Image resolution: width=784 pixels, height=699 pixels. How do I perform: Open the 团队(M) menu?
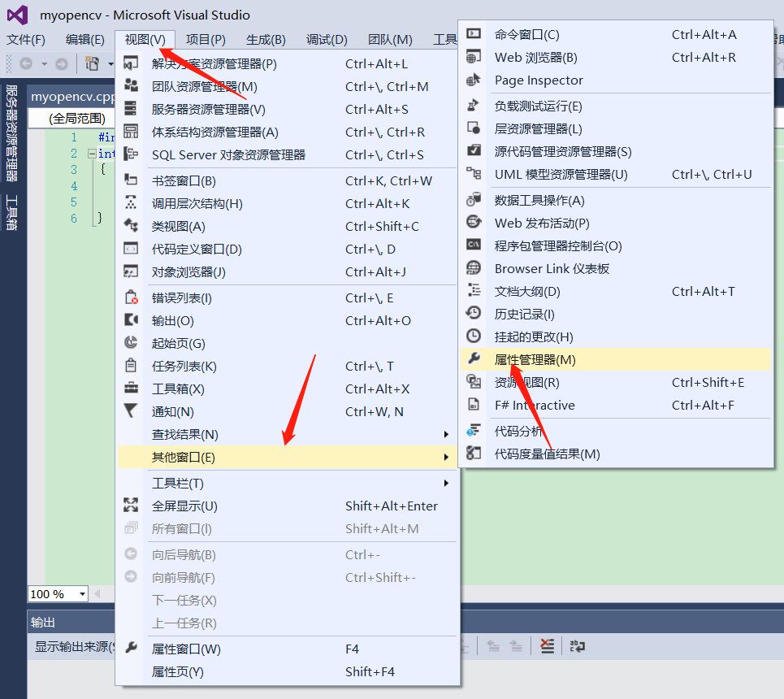pos(390,40)
